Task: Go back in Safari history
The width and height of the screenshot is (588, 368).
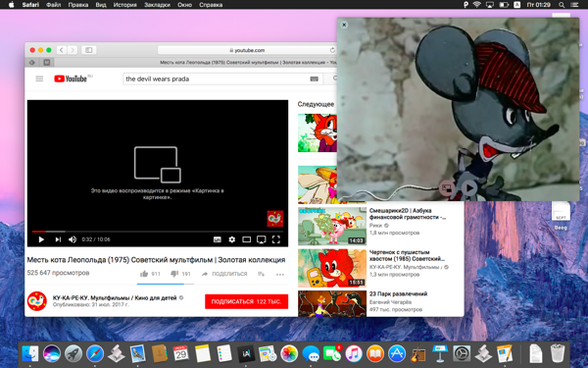Action: click(62, 50)
